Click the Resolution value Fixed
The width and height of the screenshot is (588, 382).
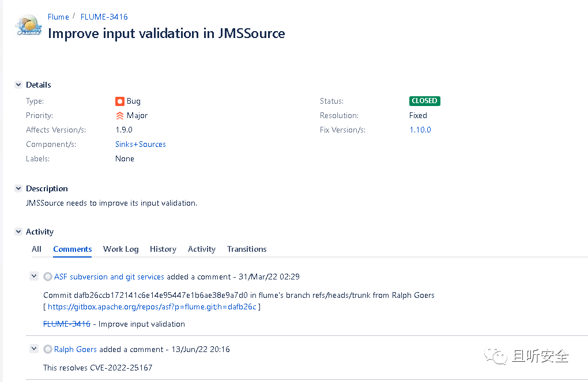point(418,115)
